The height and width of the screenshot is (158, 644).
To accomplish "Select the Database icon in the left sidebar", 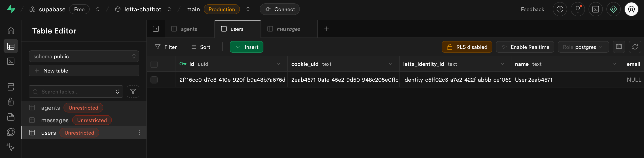I will [11, 87].
